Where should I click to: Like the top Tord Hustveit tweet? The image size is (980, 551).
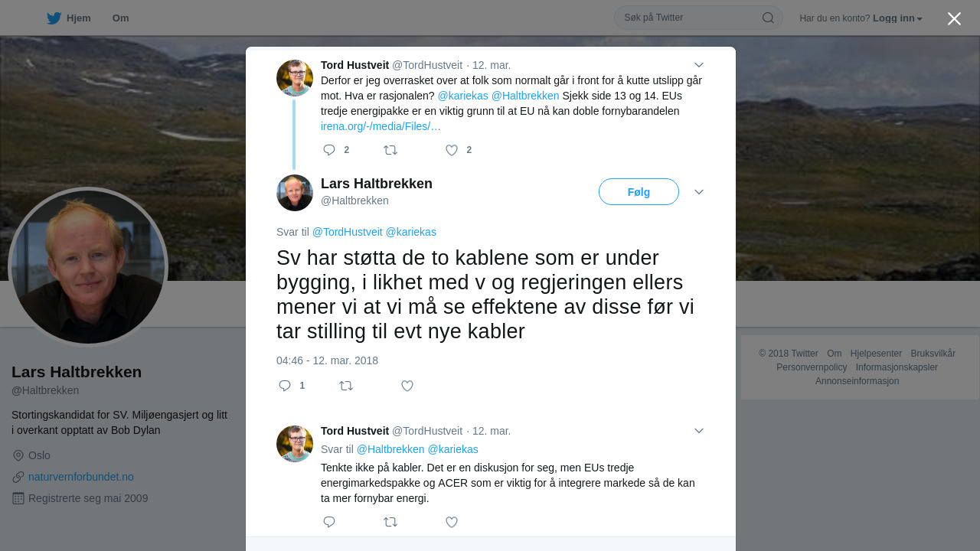(x=452, y=150)
